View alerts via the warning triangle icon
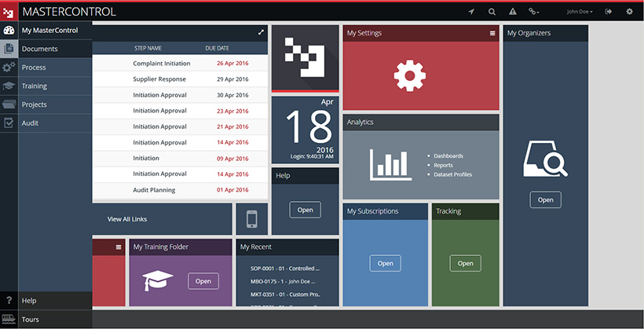Screen dimensions: 644x329 (513, 12)
